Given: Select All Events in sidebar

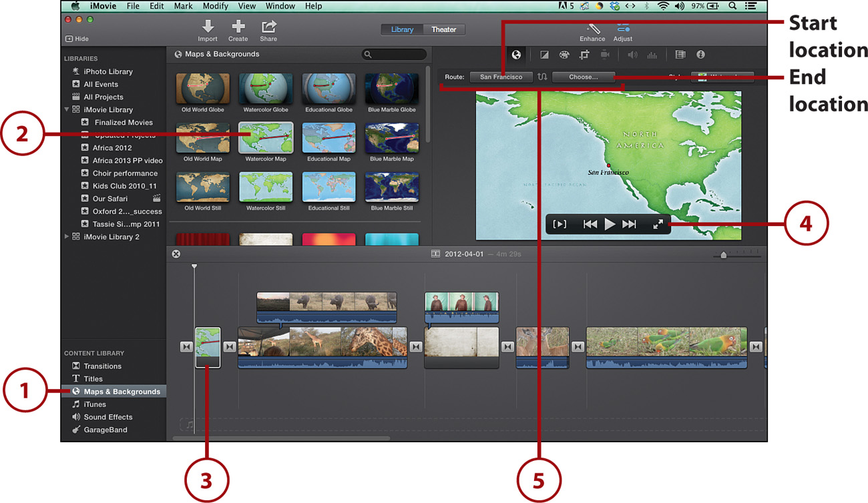Looking at the screenshot, I should [100, 84].
